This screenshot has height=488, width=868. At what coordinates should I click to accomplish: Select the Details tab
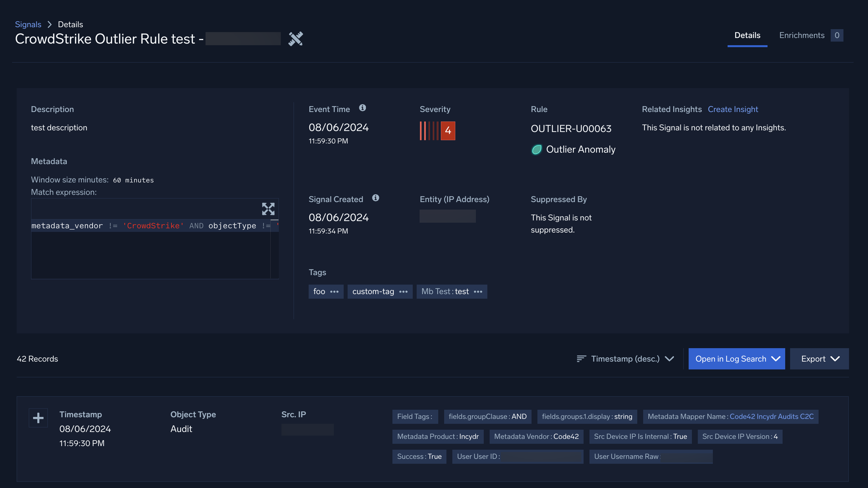pyautogui.click(x=747, y=35)
